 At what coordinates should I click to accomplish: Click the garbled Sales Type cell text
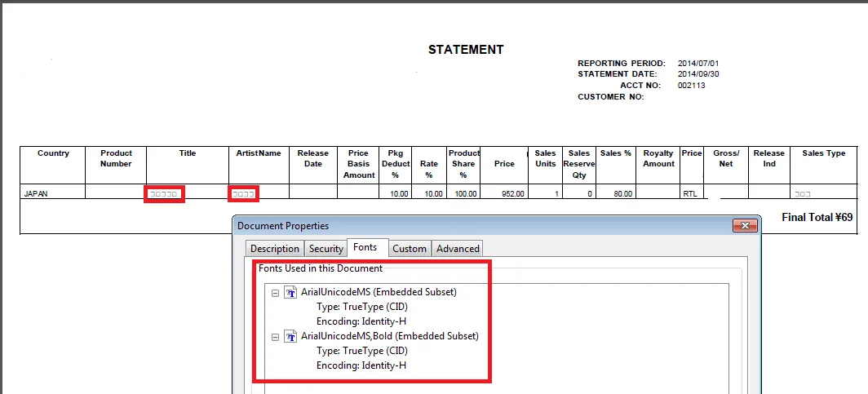click(803, 194)
